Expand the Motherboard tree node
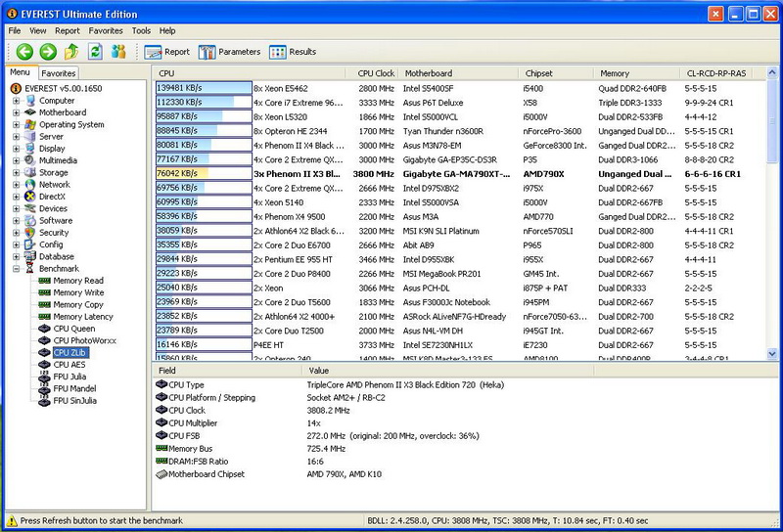783x532 pixels. click(16, 112)
